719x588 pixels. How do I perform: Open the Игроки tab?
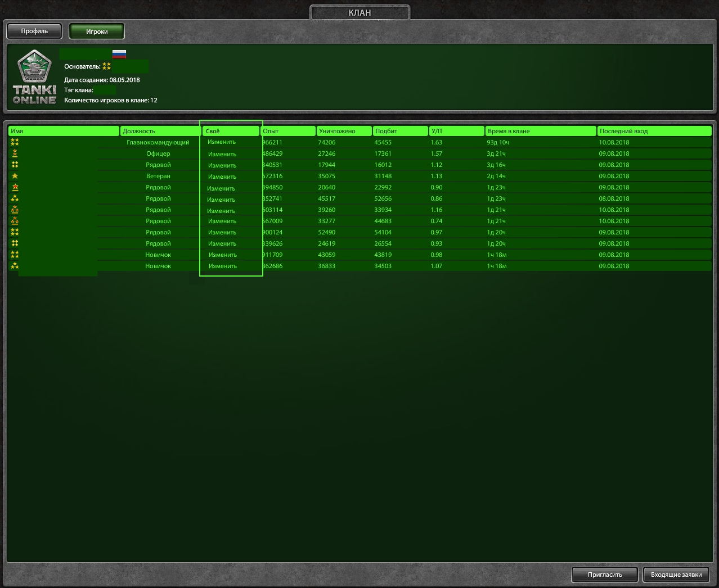[x=97, y=31]
